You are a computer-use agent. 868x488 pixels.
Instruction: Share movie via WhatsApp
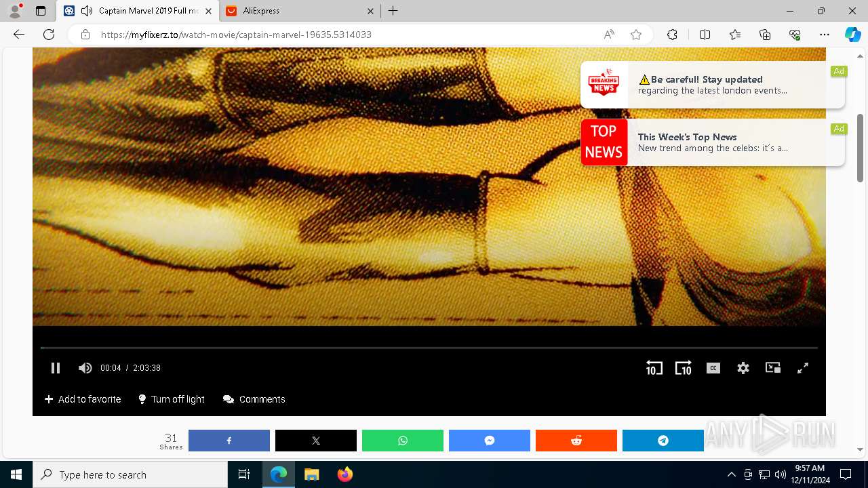tap(403, 441)
